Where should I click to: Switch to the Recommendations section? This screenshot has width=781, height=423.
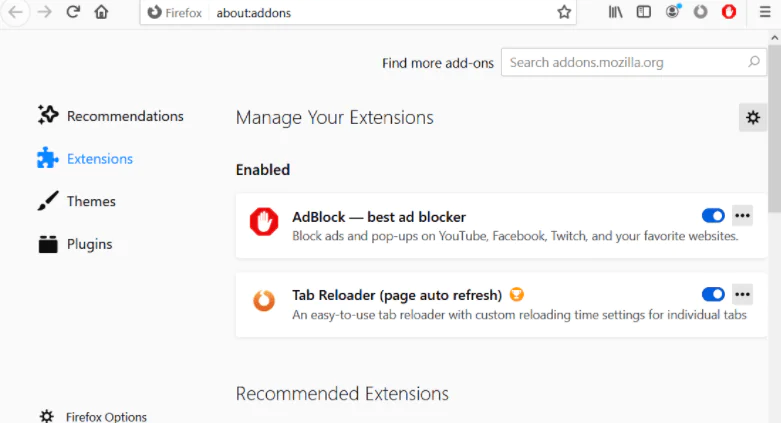coord(125,116)
